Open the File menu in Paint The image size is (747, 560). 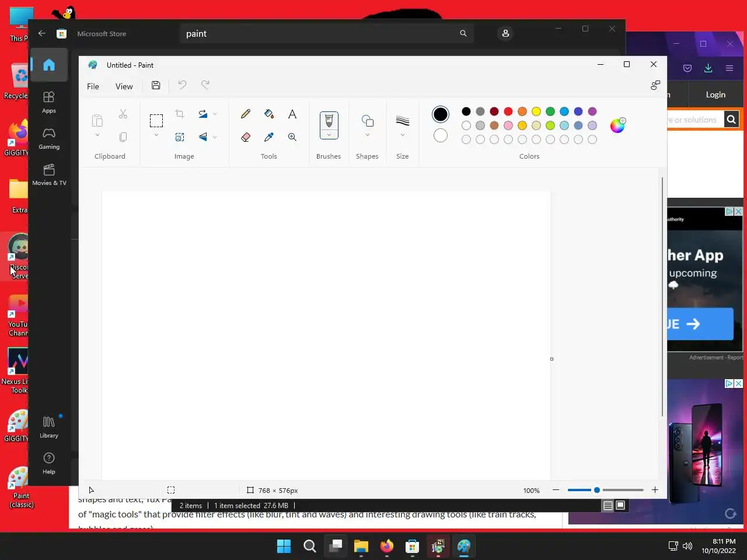93,86
